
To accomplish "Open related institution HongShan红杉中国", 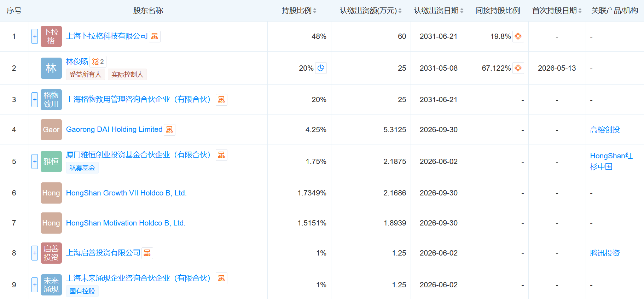I will (611, 161).
